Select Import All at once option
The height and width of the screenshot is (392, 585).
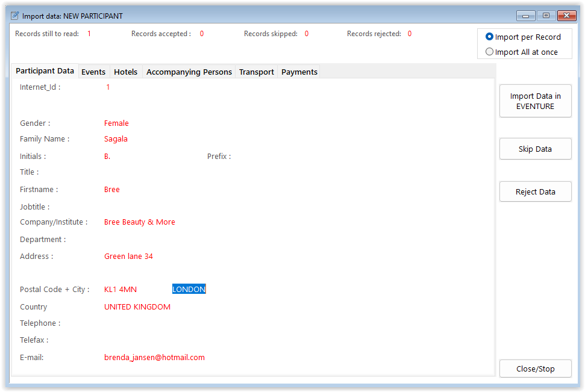(490, 52)
